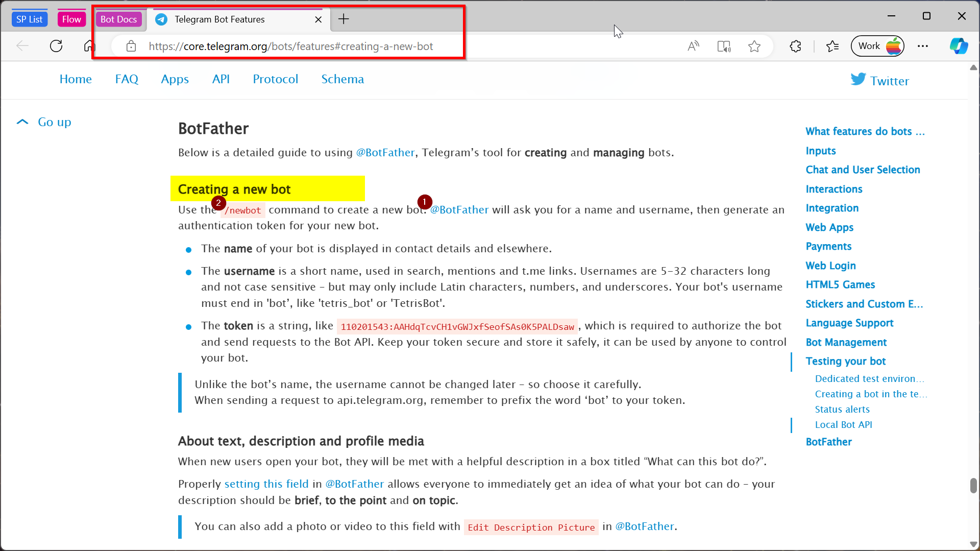980x551 pixels.
Task: Open 'Creating a bot in the te…' sublink
Action: 871,394
